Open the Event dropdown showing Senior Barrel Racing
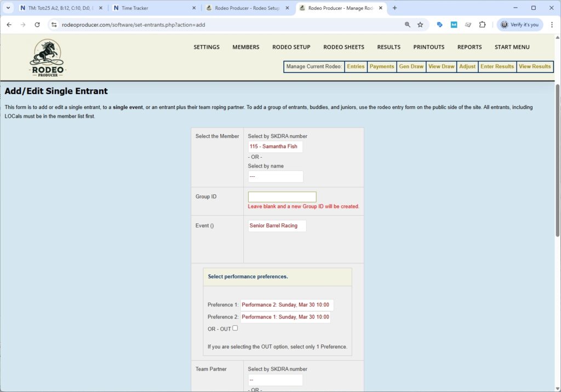 coord(277,226)
